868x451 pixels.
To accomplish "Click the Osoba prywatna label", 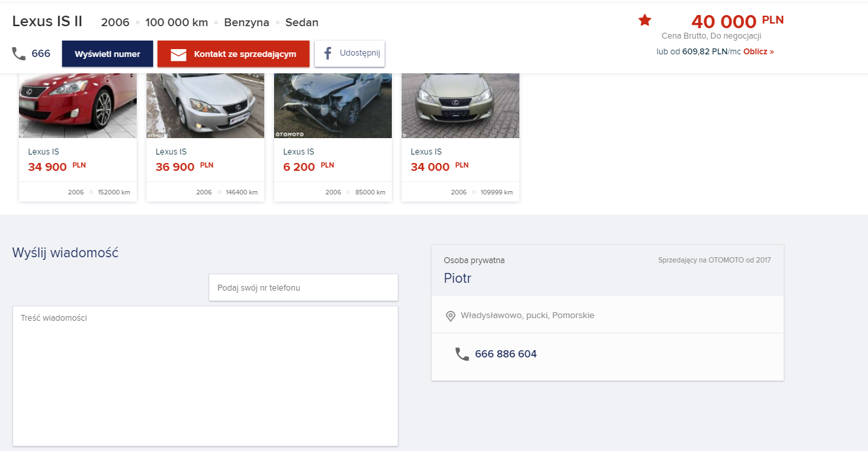I will [474, 261].
